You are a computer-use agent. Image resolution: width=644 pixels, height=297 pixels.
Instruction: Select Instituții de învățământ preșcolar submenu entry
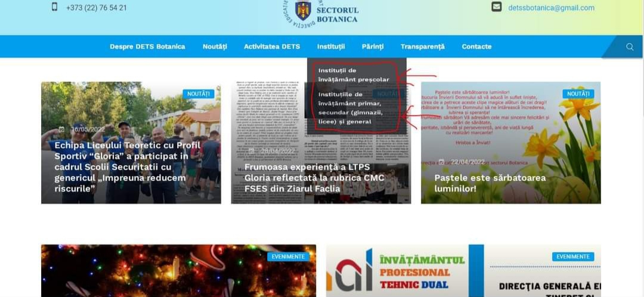tap(353, 75)
